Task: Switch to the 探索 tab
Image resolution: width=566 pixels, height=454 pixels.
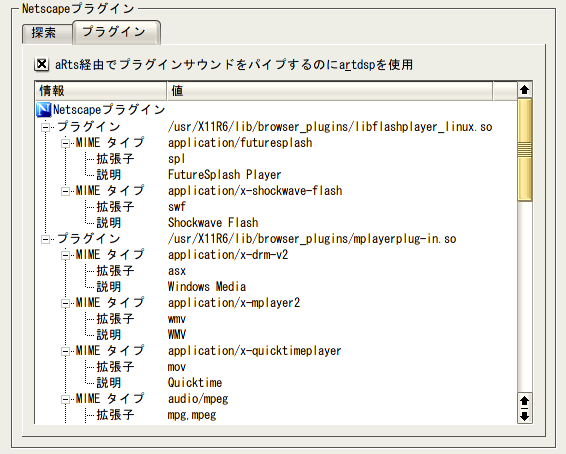Action: [47, 34]
